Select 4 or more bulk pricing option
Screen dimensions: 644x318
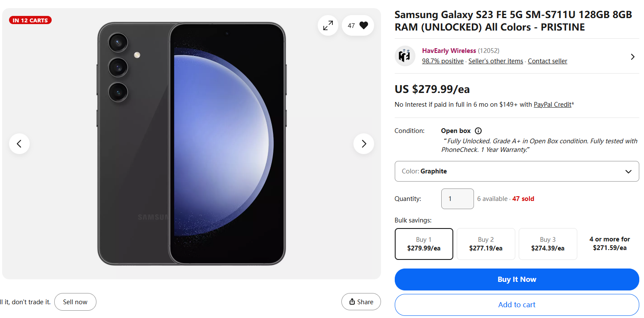click(610, 244)
